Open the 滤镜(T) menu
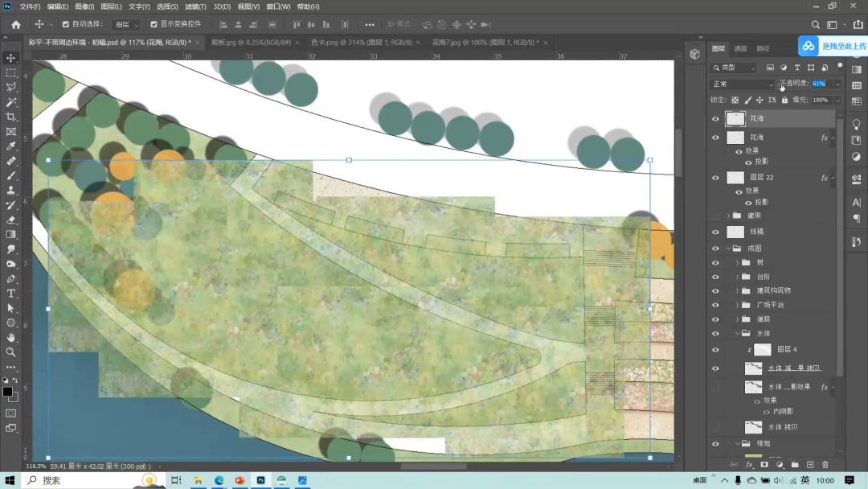 (195, 6)
